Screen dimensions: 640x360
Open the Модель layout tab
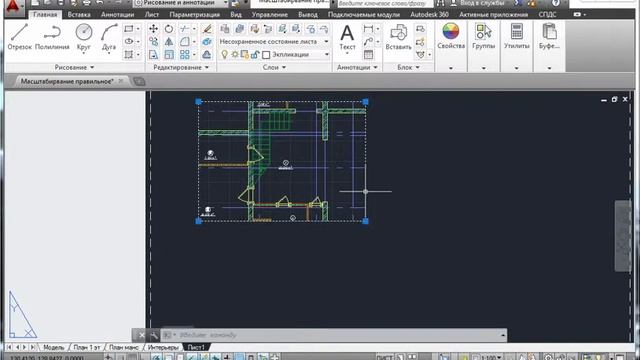[53, 347]
